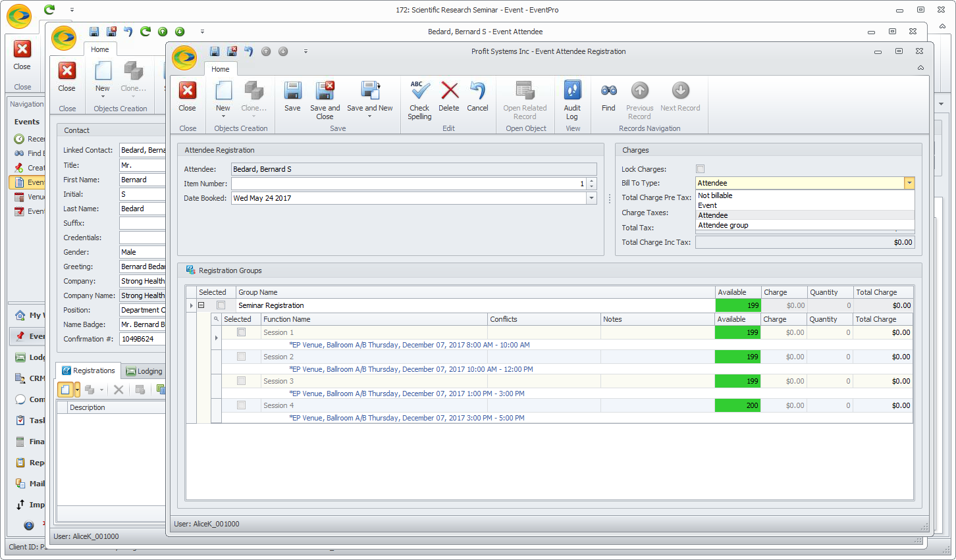Screen dimensions: 956x560
Task: Go to Previous Record
Action: click(x=639, y=101)
